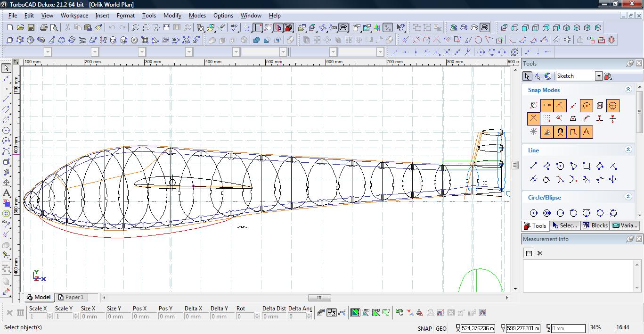This screenshot has width=644, height=334.
Task: Select the rectangle tool in Line section
Action: pos(587,166)
